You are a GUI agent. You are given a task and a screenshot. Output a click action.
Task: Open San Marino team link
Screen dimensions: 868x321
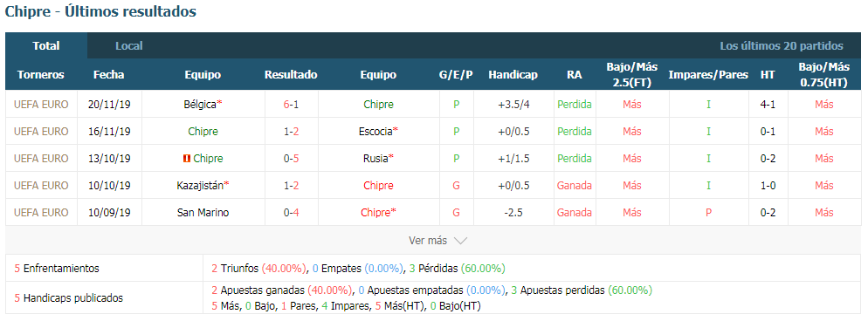[203, 213]
